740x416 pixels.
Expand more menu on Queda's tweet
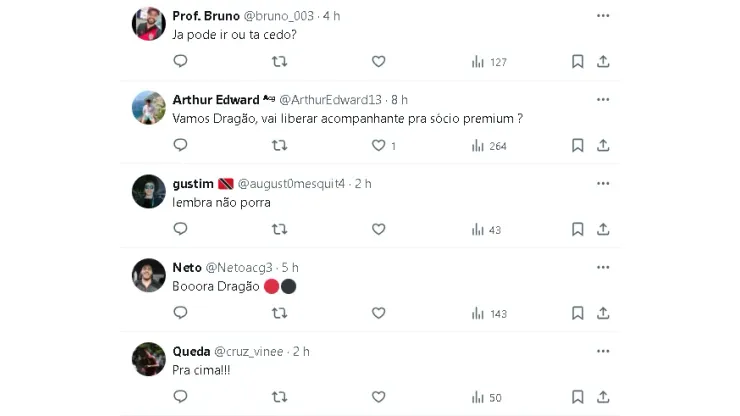603,352
